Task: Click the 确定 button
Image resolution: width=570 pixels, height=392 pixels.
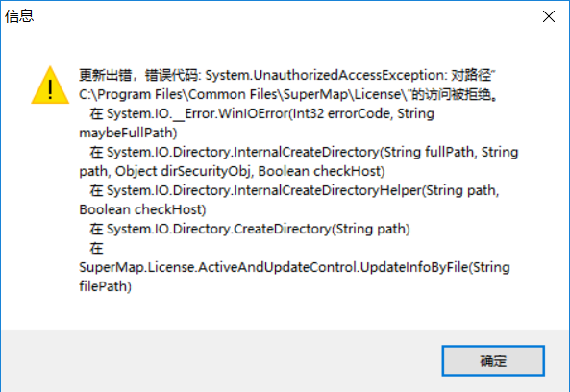Action: 493,360
